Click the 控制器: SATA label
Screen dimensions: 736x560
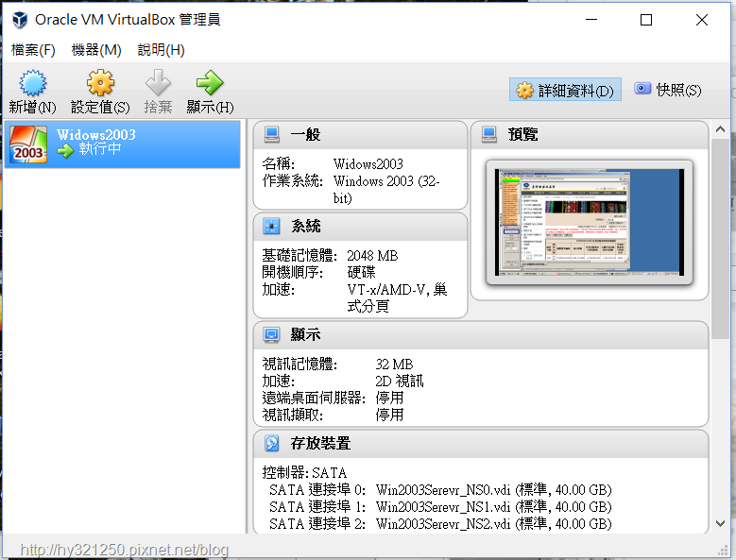304,472
